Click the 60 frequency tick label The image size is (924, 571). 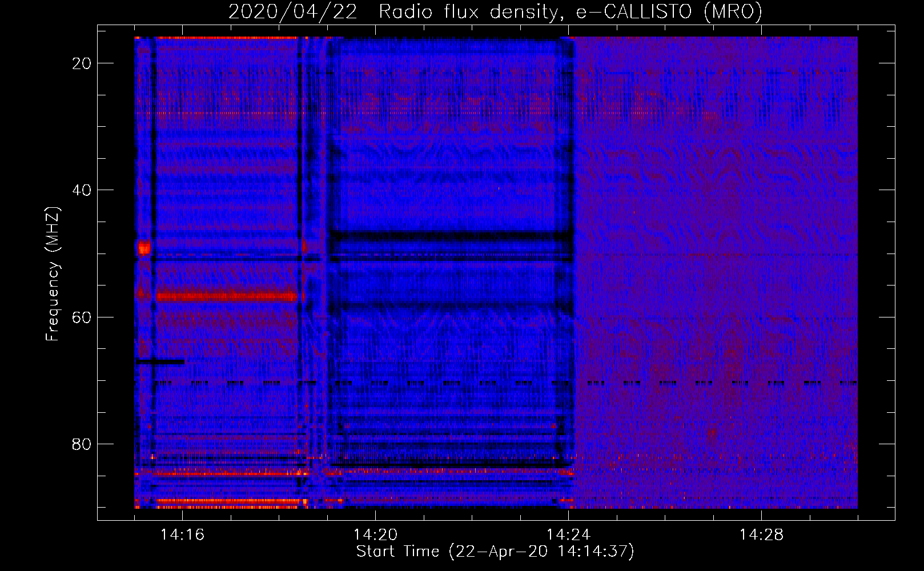coord(82,317)
